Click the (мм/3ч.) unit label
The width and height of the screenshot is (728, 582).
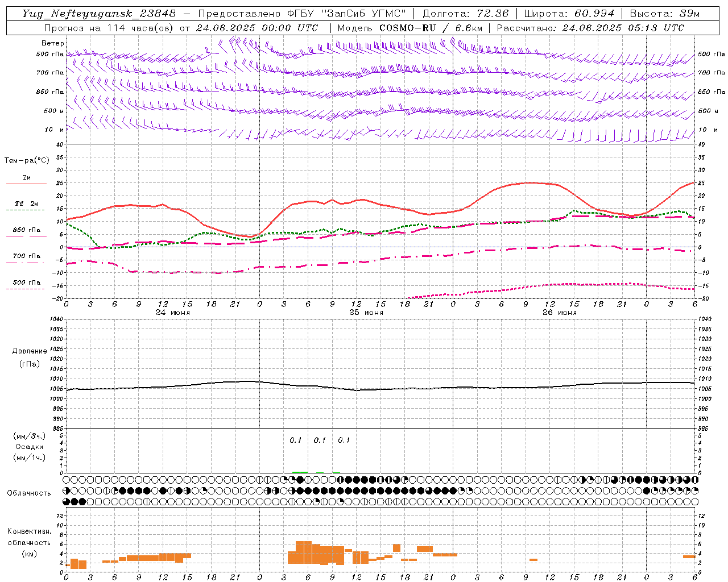[30, 436]
